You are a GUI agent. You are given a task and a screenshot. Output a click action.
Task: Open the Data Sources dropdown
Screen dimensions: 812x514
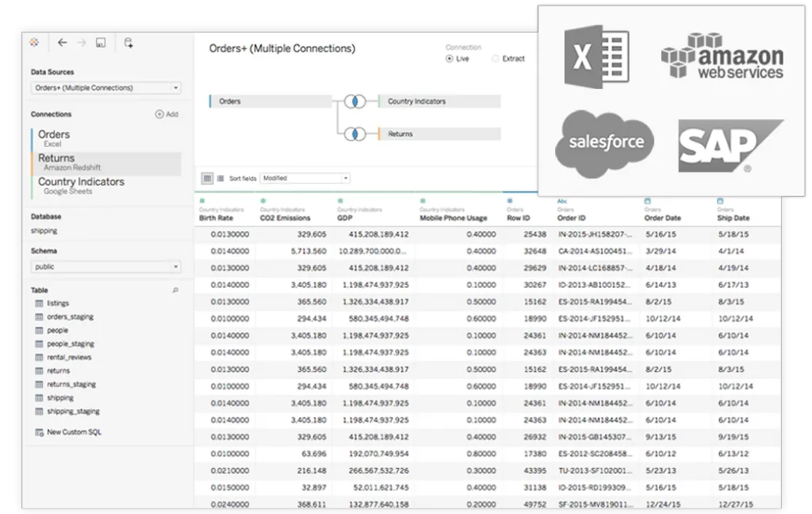[x=106, y=88]
